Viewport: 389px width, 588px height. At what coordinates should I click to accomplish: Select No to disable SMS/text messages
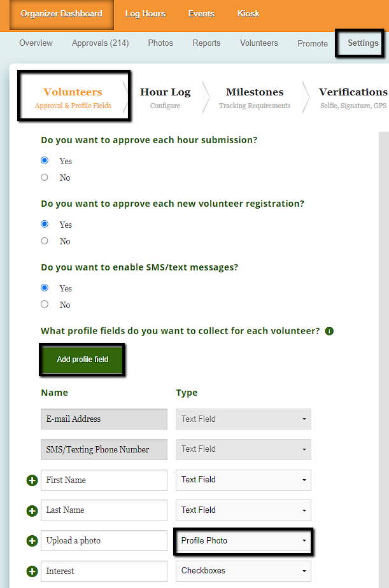click(x=45, y=304)
